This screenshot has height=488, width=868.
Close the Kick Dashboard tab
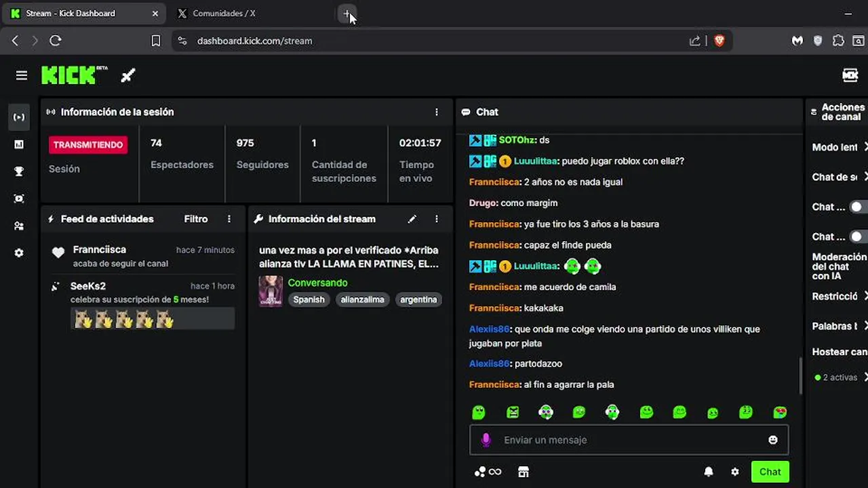pyautogui.click(x=155, y=14)
